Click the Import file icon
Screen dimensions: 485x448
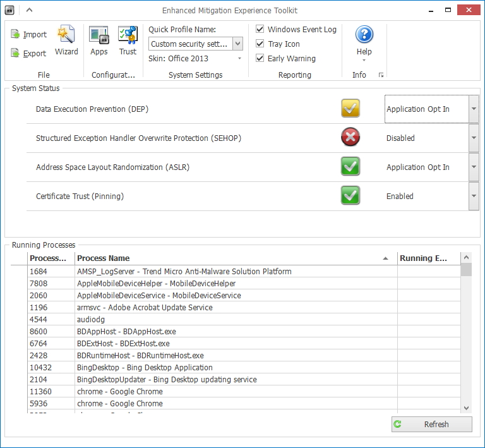pos(15,33)
